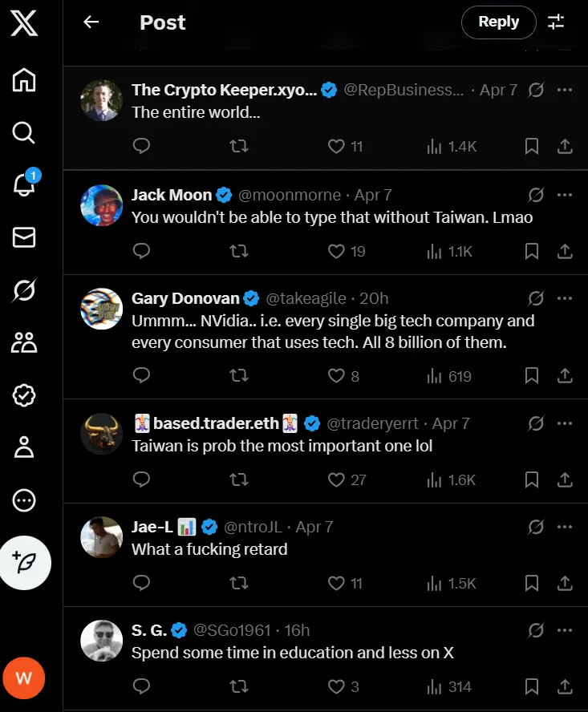This screenshot has height=712, width=588.
Task: Open more options on Jae-L's reply
Action: tap(565, 528)
